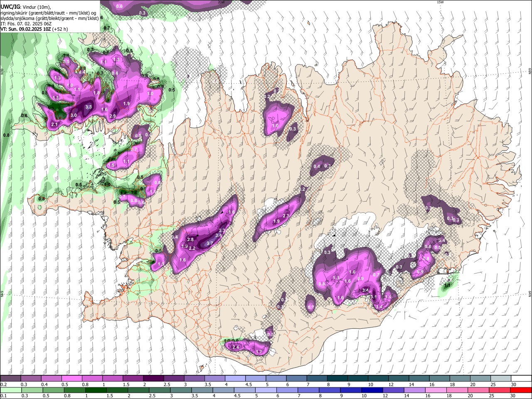
Task: Click the '25' label in the lower legend row
Action: (x=492, y=396)
